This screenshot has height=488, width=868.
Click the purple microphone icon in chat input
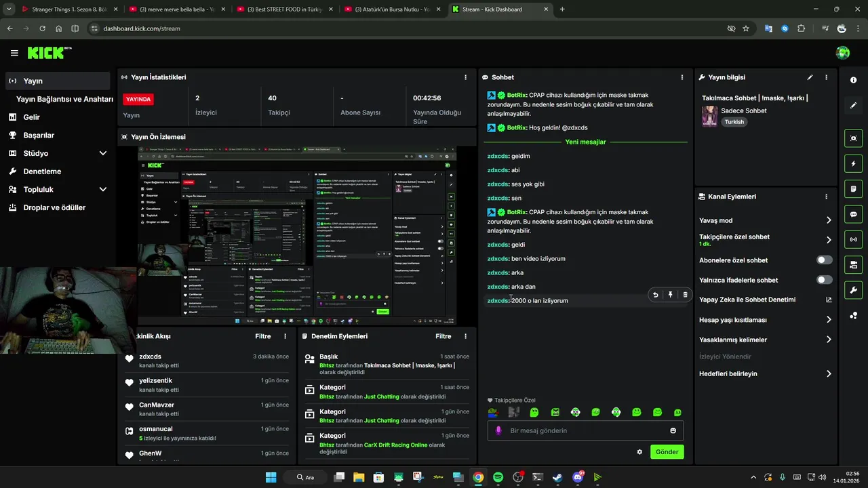point(498,430)
